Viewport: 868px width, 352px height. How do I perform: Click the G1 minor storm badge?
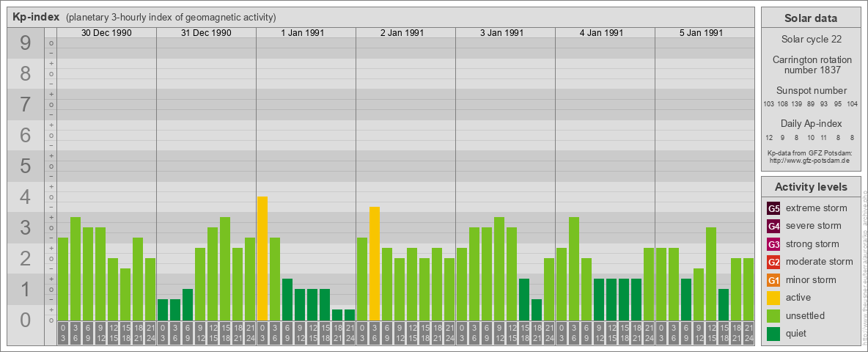774,280
